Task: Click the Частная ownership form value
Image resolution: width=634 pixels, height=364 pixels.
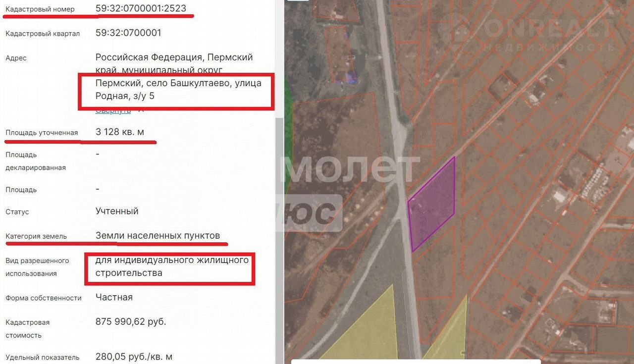Action: coord(114,298)
